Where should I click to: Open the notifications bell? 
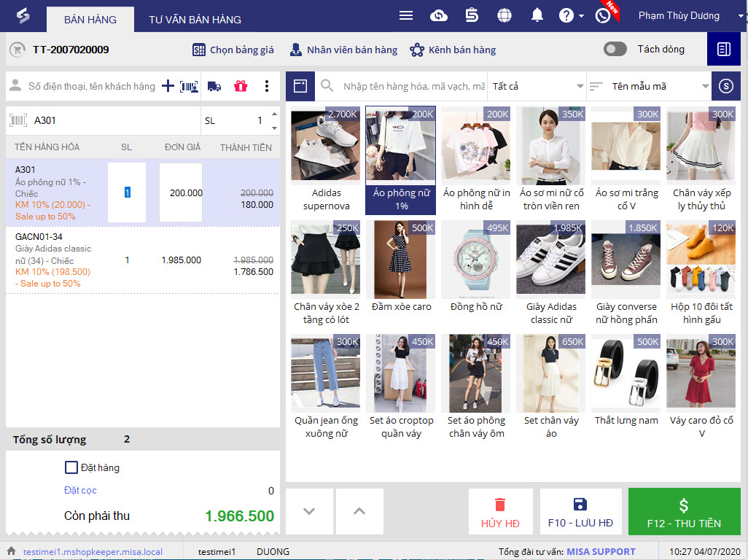pyautogui.click(x=537, y=15)
